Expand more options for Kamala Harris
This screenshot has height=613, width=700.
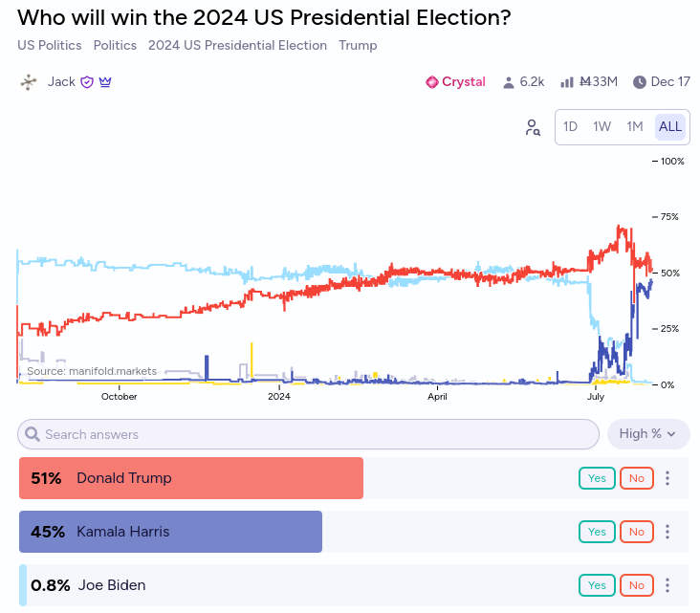[667, 532]
